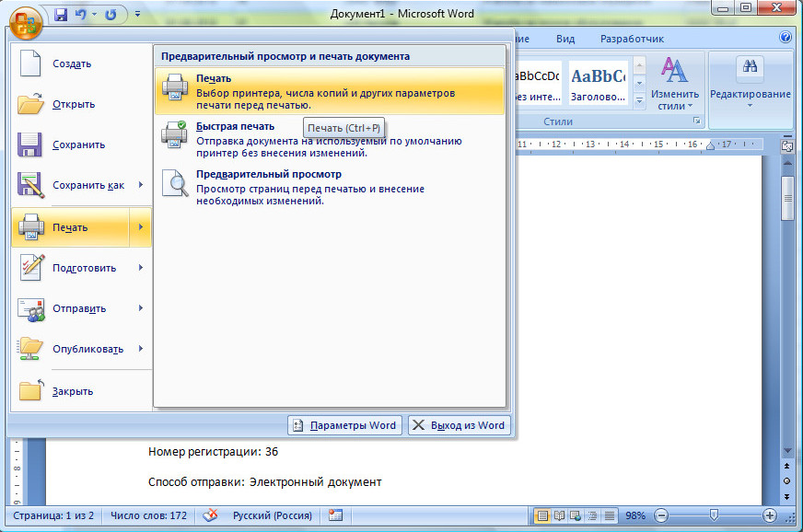803x532 pixels.
Task: Choose Закрыть in the Office menu
Action: (81, 390)
